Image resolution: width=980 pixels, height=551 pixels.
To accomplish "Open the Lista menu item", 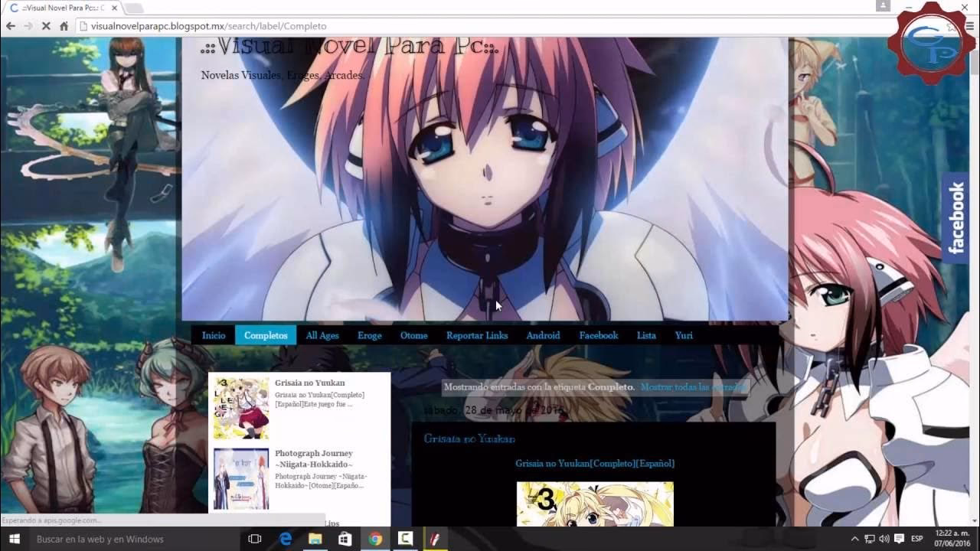I will pos(646,335).
